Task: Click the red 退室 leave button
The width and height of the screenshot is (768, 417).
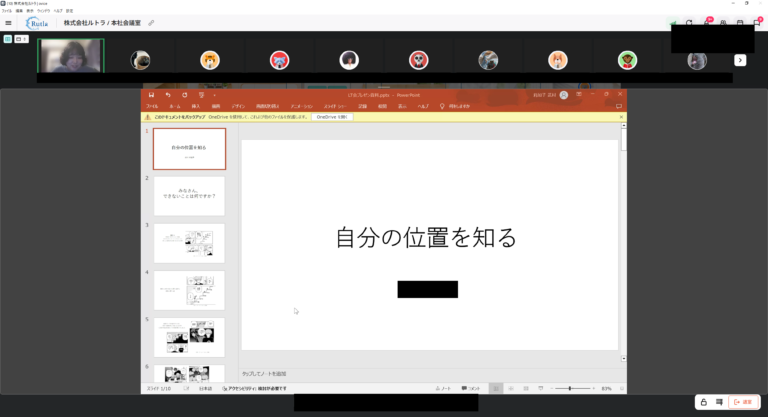Action: click(x=742, y=402)
